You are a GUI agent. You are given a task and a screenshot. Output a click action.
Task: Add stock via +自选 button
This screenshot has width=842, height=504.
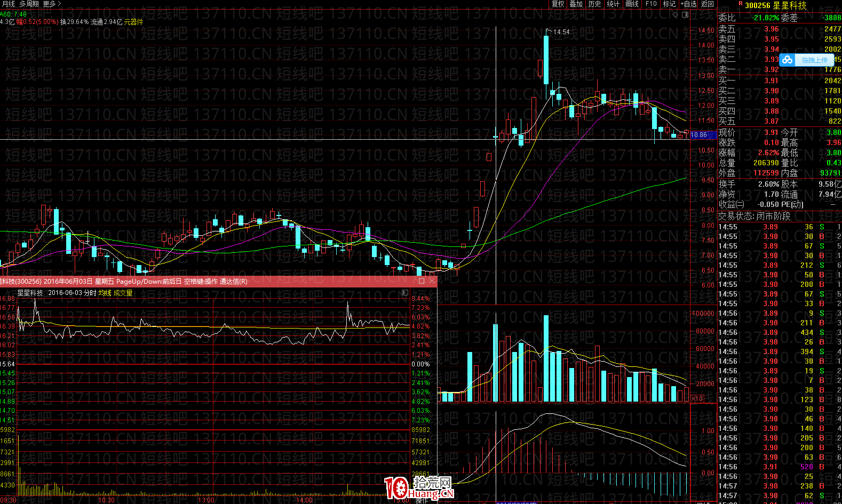click(x=689, y=4)
